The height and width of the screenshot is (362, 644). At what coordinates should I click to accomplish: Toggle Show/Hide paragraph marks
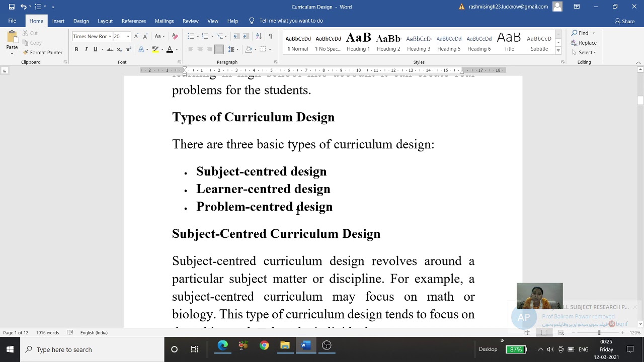(x=271, y=36)
